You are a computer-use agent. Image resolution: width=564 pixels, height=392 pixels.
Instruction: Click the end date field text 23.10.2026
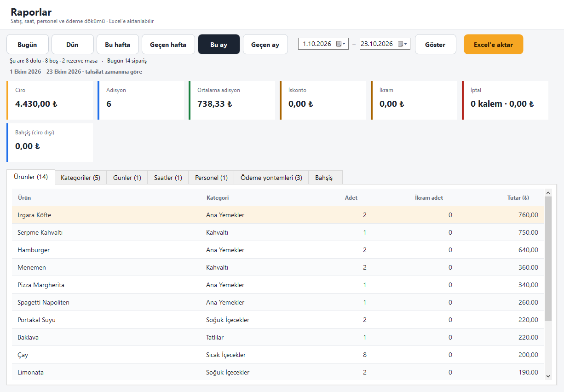(x=377, y=44)
